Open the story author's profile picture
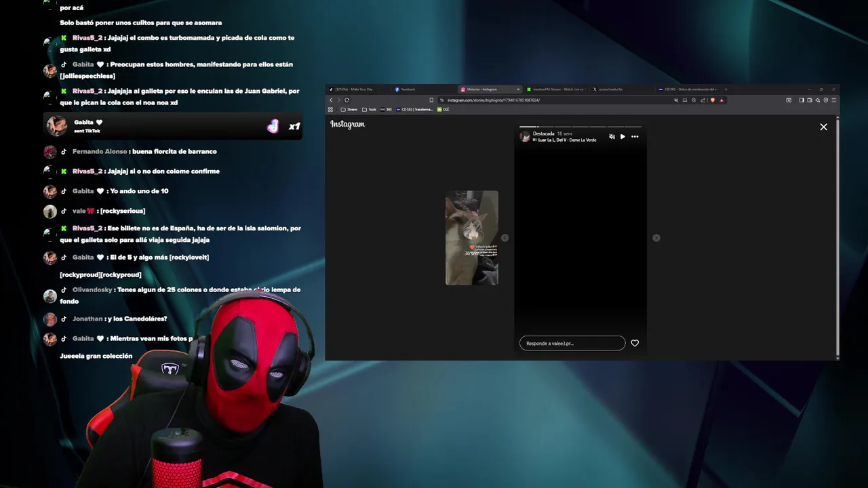Viewport: 868px width, 488px height. point(525,136)
